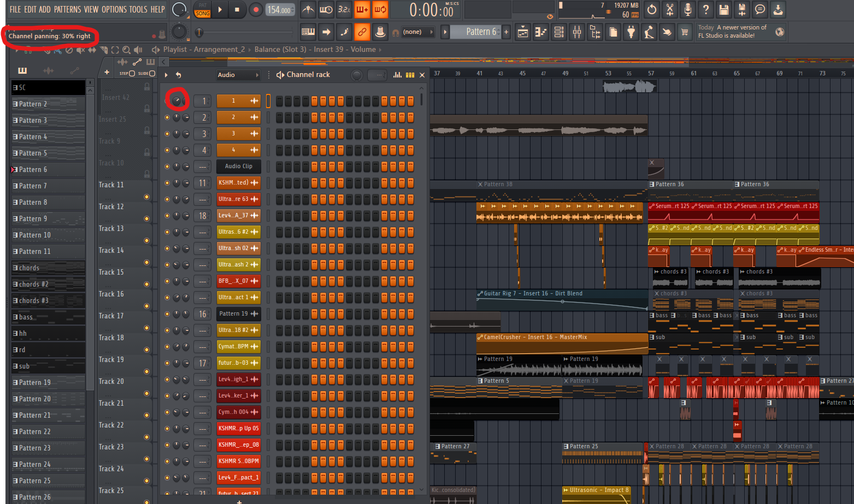The width and height of the screenshot is (854, 504).
Task: Enable wait for input before playing
Action: (x=326, y=9)
